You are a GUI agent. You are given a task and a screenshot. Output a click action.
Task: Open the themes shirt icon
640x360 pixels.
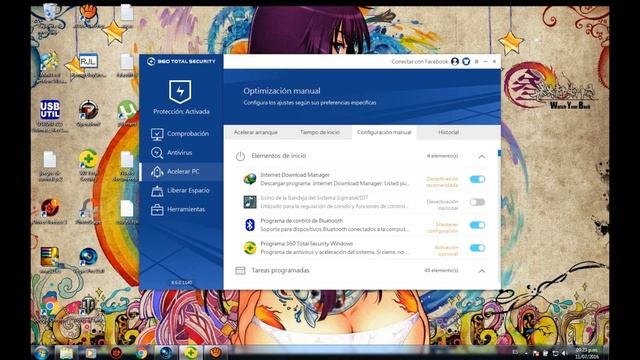pos(466,62)
